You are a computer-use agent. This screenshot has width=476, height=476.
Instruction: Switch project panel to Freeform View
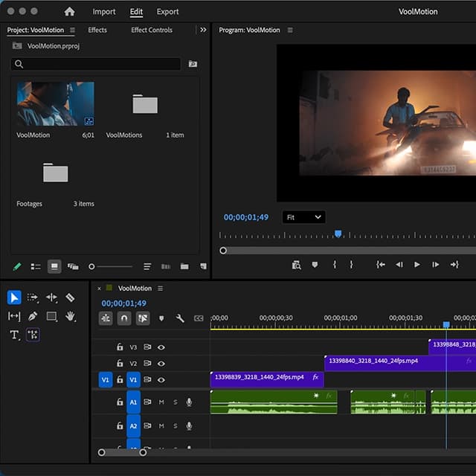tap(73, 266)
